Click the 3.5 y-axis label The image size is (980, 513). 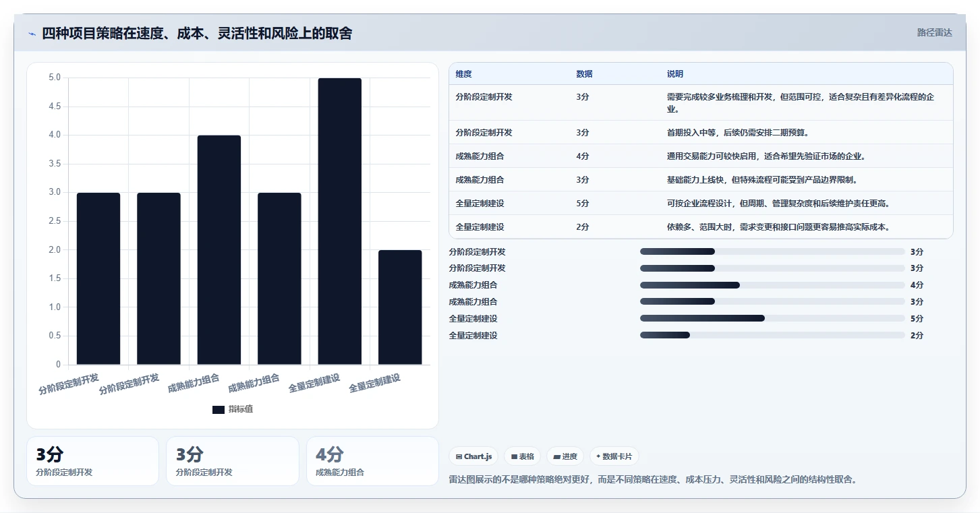(x=55, y=164)
